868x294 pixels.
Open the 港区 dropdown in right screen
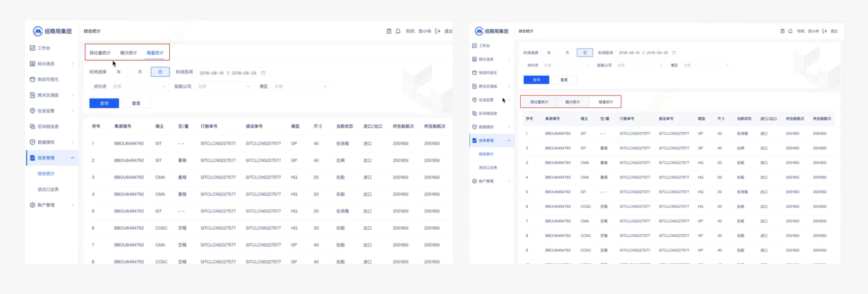coord(706,65)
